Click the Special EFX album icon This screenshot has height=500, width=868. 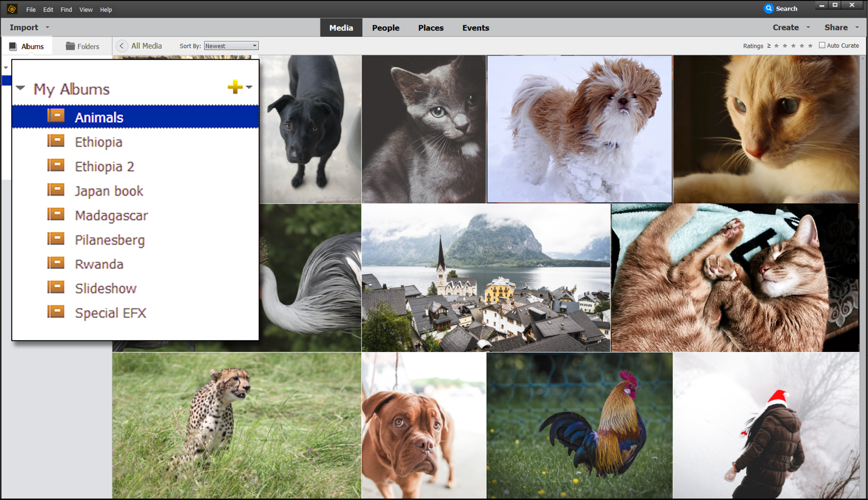click(56, 312)
